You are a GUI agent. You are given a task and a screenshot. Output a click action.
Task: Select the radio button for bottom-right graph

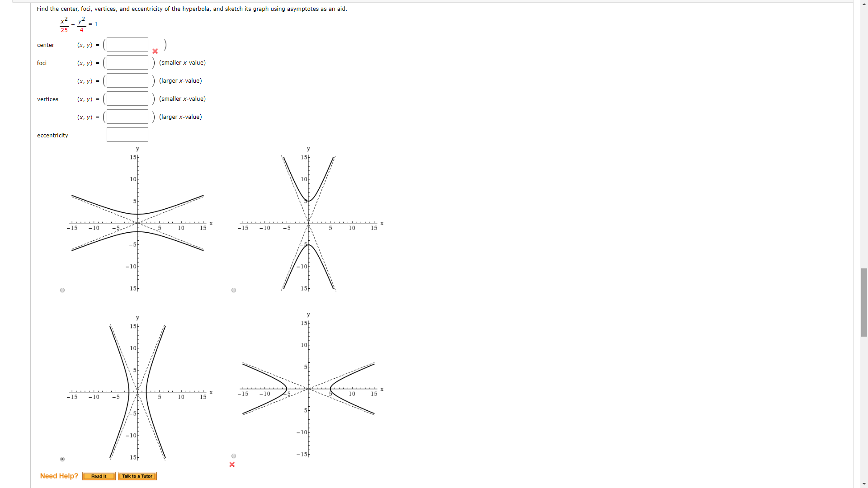tap(233, 455)
